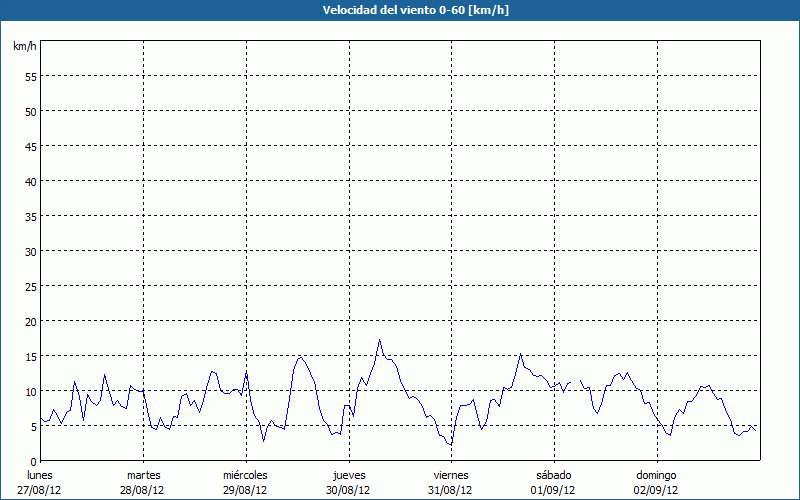
Task: Click the 'martes' day label
Action: click(x=143, y=475)
